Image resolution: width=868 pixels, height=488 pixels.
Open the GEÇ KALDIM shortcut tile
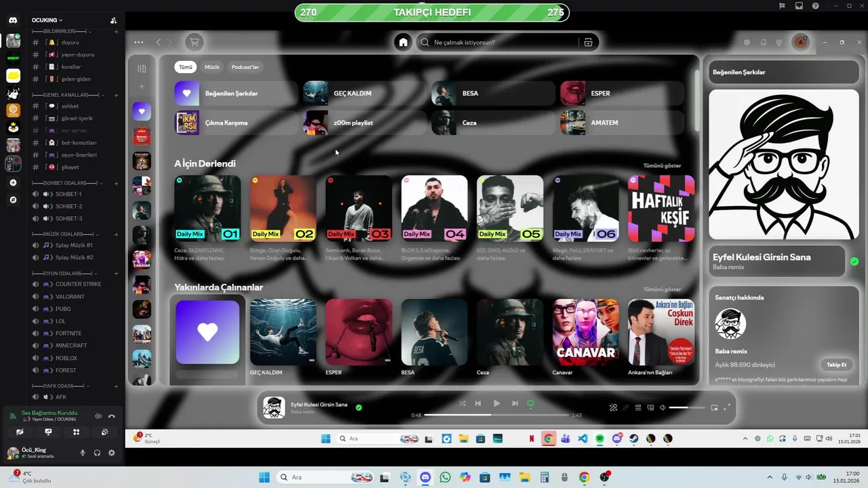point(365,94)
